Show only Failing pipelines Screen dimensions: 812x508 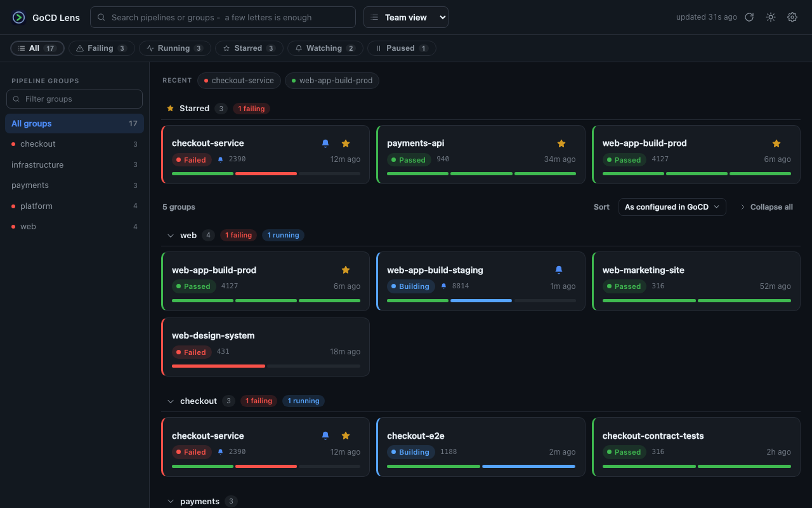click(101, 48)
